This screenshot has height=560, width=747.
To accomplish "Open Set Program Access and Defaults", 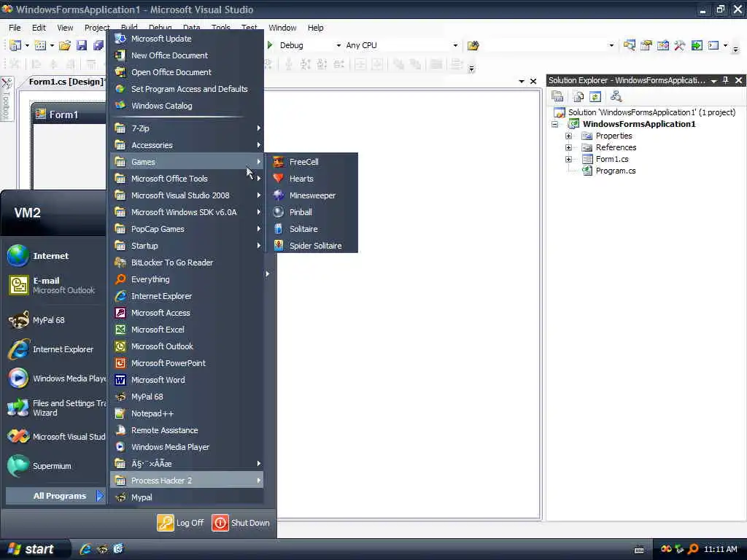I will [187, 89].
